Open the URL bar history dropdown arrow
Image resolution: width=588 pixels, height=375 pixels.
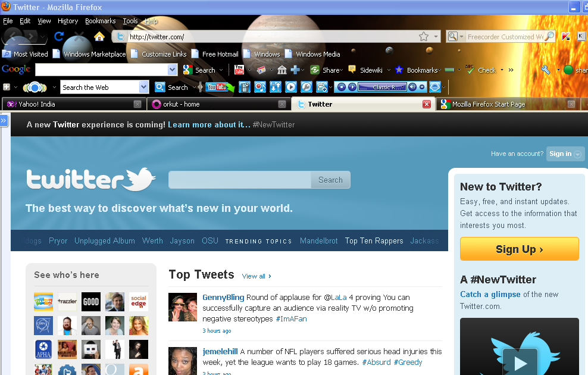click(x=436, y=37)
